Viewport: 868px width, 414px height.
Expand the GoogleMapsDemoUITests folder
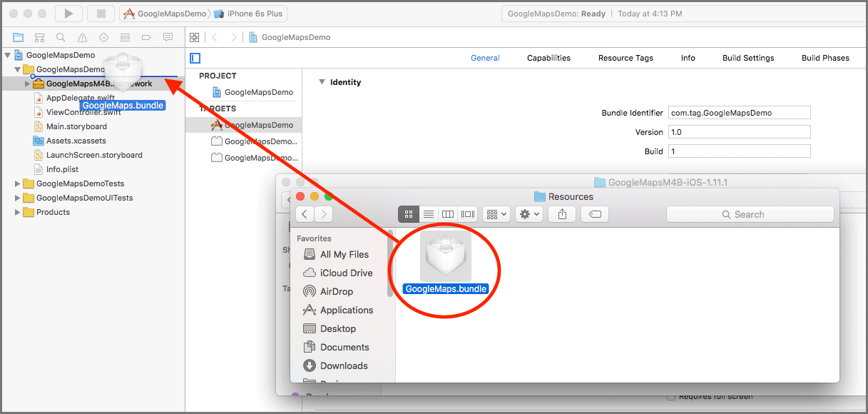(x=18, y=198)
